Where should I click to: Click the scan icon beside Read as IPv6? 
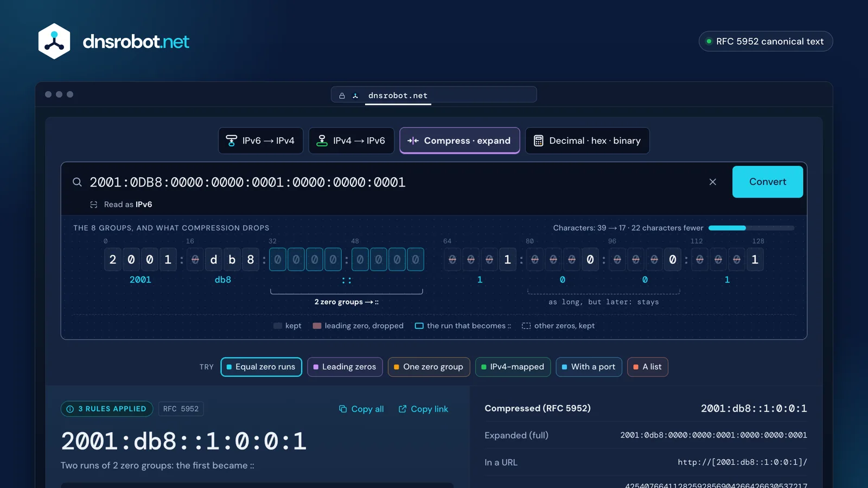pos(94,204)
